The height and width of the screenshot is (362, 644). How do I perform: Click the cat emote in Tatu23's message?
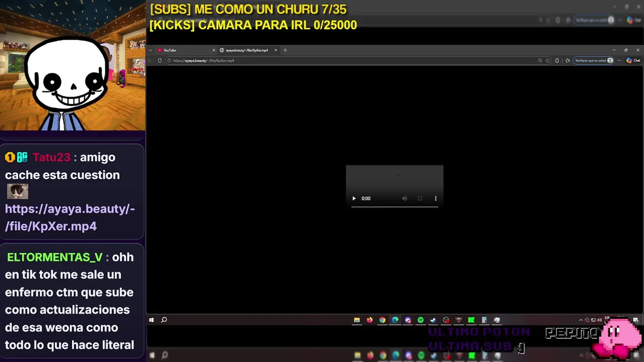(x=18, y=192)
